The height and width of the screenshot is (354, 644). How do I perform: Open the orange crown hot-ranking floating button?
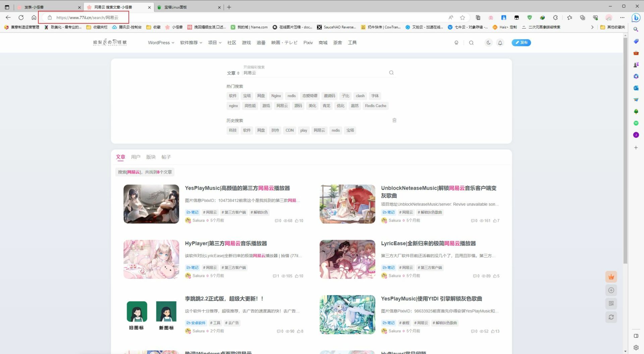[x=611, y=277]
